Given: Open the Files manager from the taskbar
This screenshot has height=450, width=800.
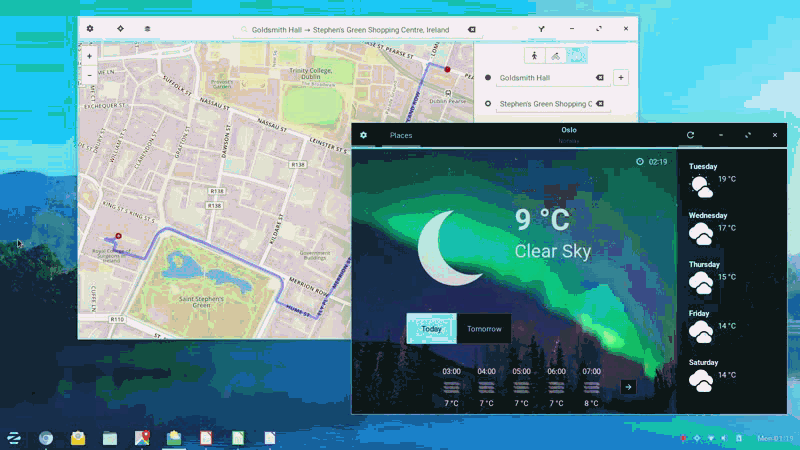Looking at the screenshot, I should coord(110,438).
